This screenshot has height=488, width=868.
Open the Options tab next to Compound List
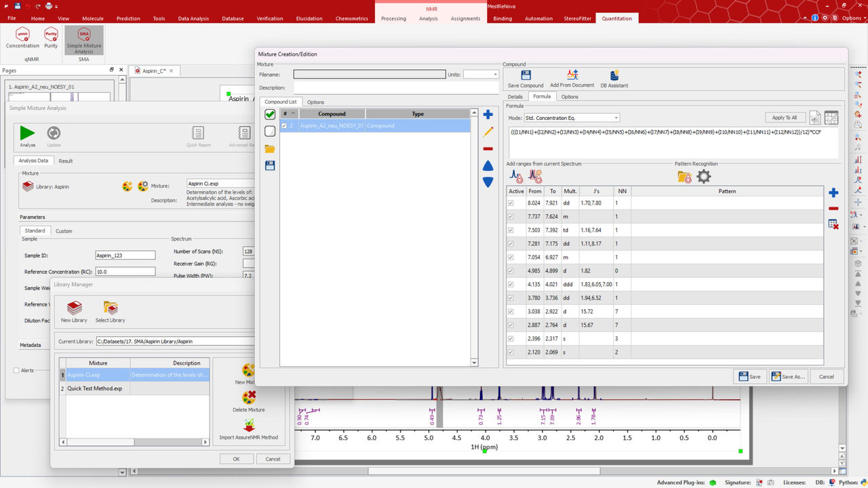[315, 102]
